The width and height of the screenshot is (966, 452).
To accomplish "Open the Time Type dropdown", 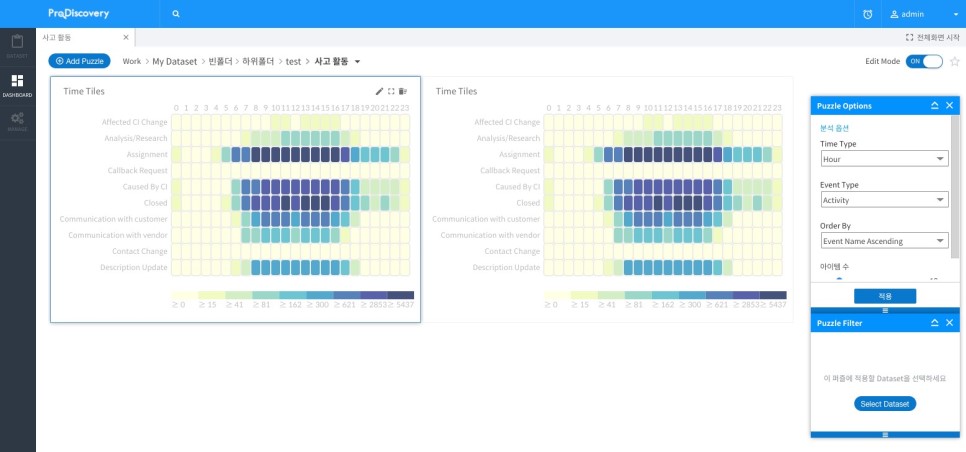I will pyautogui.click(x=883, y=159).
